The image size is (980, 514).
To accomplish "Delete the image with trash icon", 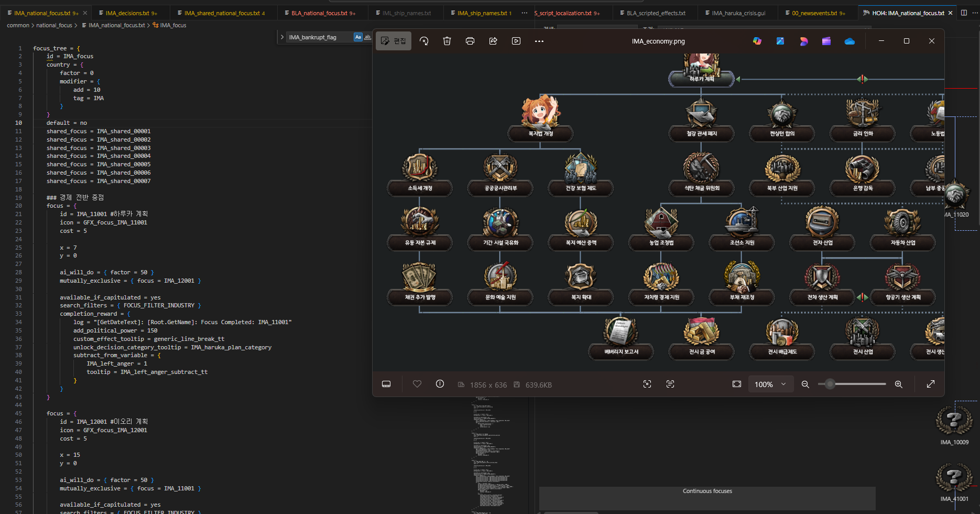I will (x=447, y=41).
